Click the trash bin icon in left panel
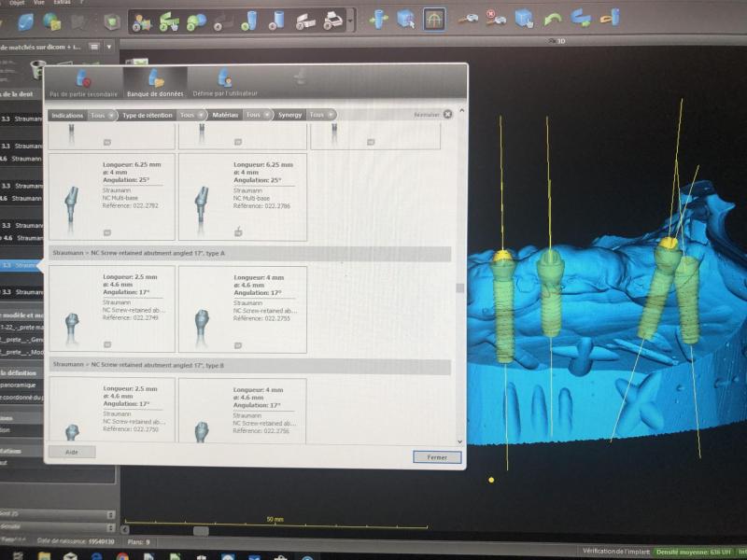747x560 pixels. click(x=37, y=70)
